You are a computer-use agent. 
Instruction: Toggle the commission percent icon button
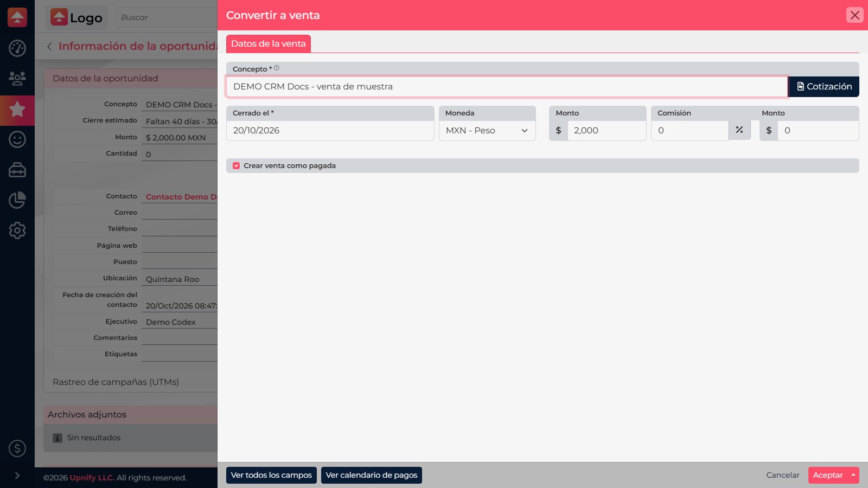click(739, 130)
